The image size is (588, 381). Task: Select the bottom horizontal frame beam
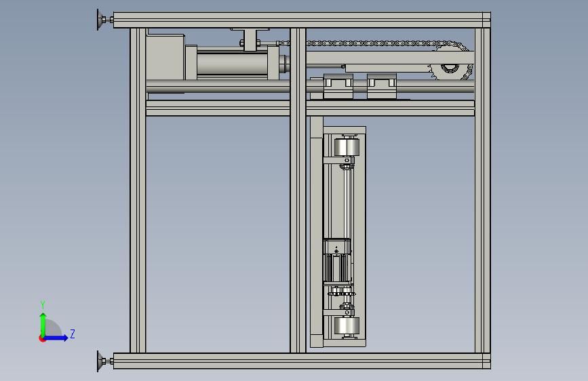coord(302,361)
